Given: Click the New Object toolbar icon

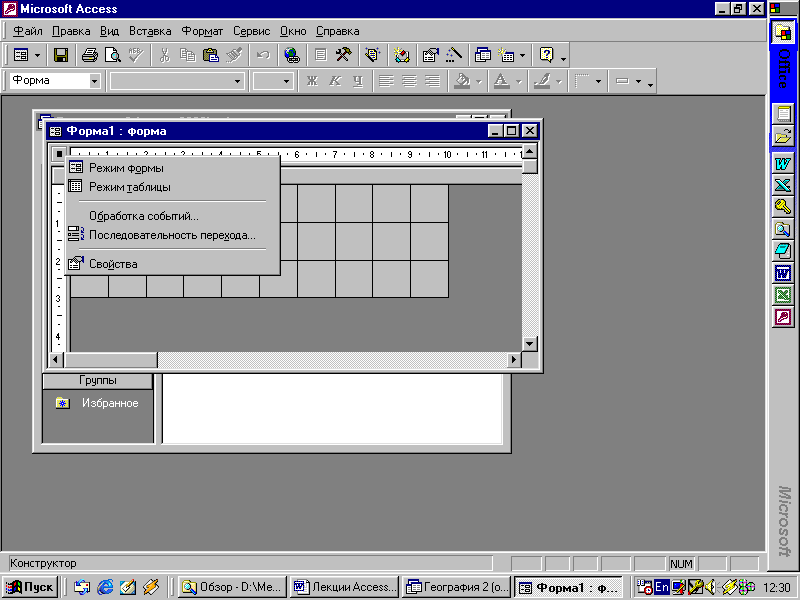Looking at the screenshot, I should click(506, 55).
